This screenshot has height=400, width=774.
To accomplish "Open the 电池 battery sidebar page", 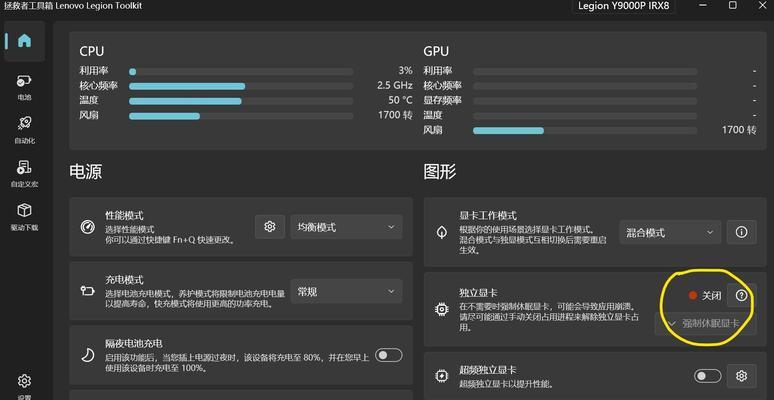I will coord(24,87).
